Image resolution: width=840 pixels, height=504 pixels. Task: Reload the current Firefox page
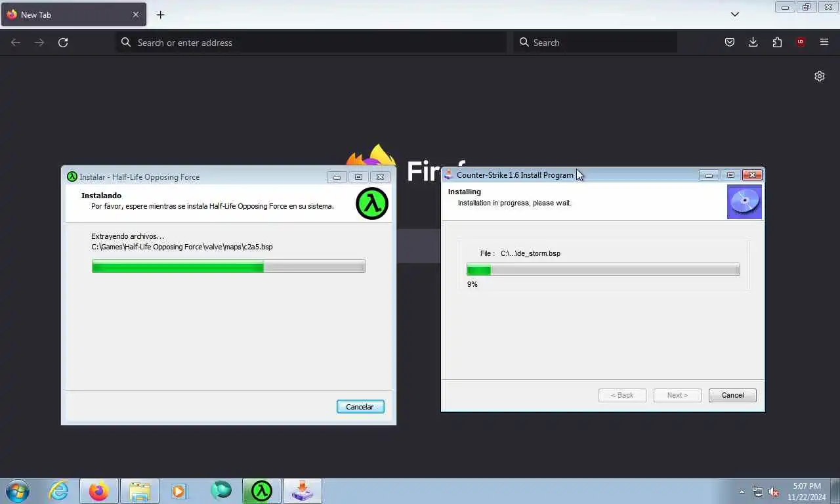tap(63, 43)
